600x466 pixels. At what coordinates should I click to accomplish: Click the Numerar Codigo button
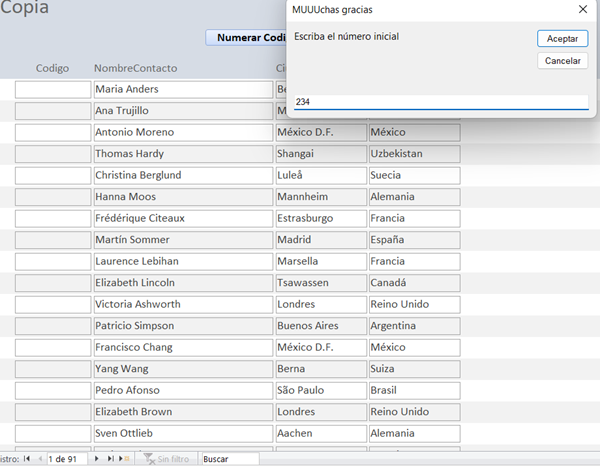point(246,37)
